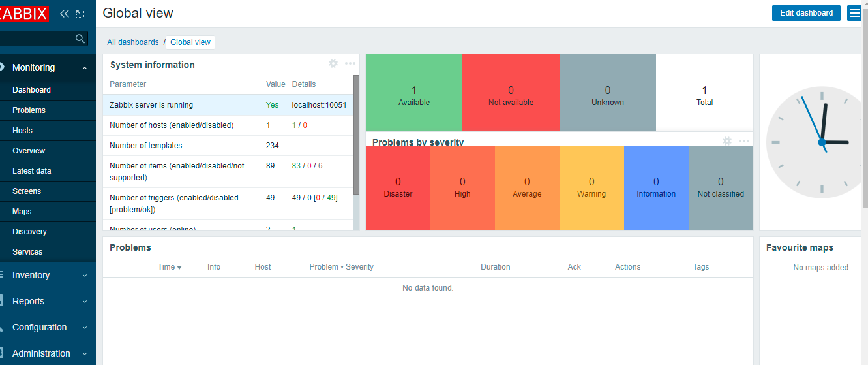Open System information widget gear settings
The image size is (868, 365).
point(333,63)
